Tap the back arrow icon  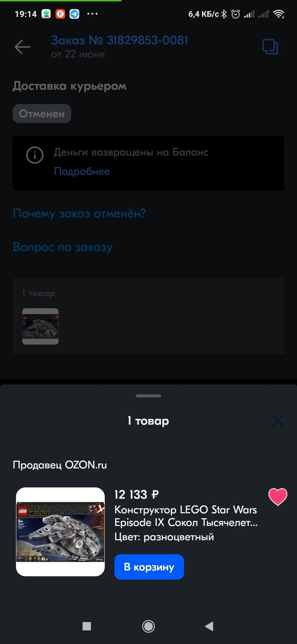(22, 47)
